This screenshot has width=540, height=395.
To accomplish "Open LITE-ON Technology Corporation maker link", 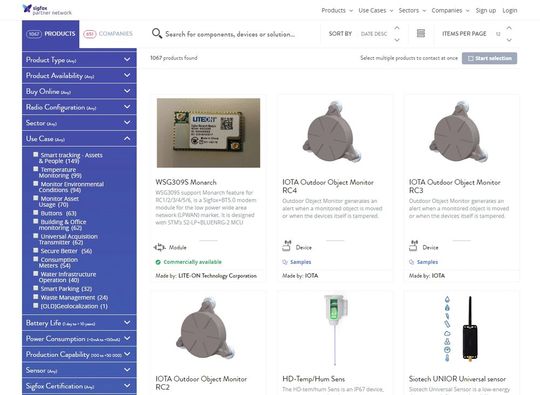I will (217, 276).
